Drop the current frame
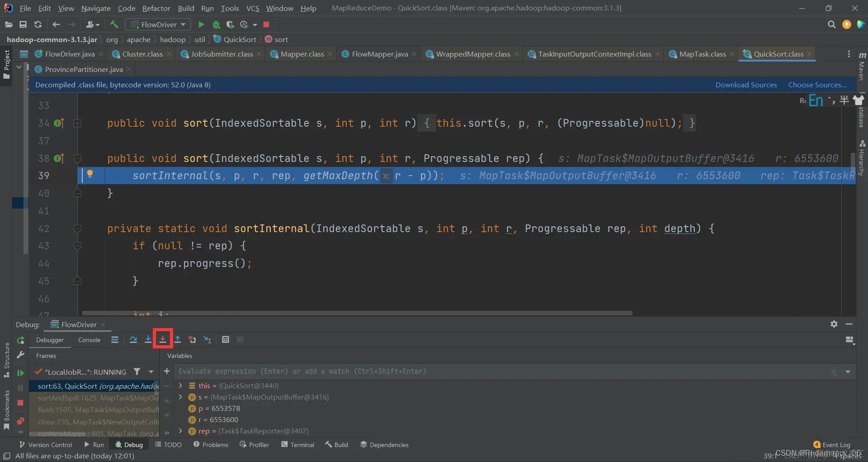The width and height of the screenshot is (868, 462). click(x=193, y=340)
